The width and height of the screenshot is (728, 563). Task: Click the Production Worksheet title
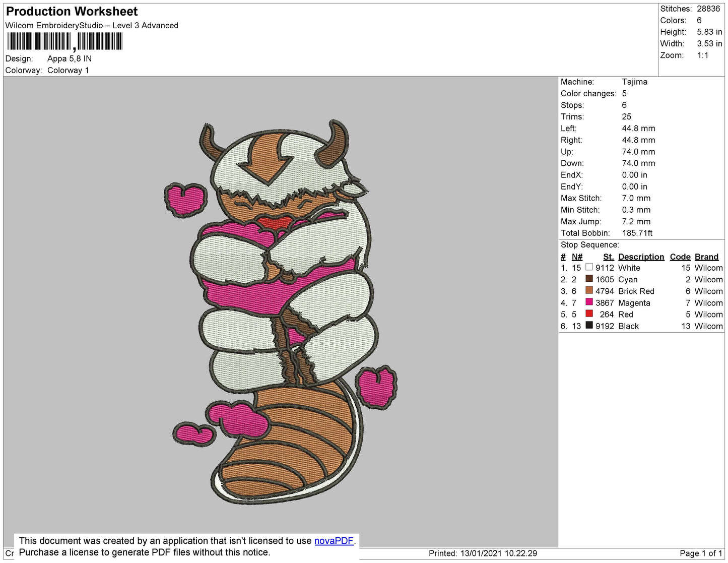pos(72,12)
